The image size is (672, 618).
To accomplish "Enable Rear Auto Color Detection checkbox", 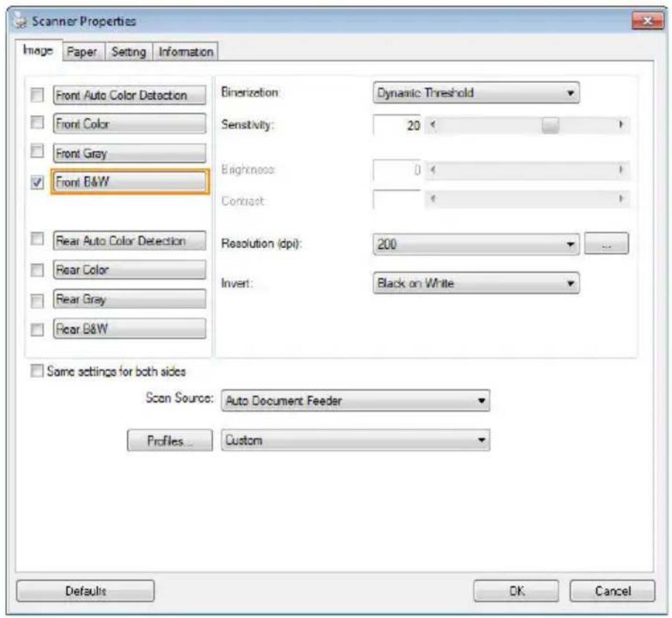I will click(x=37, y=239).
